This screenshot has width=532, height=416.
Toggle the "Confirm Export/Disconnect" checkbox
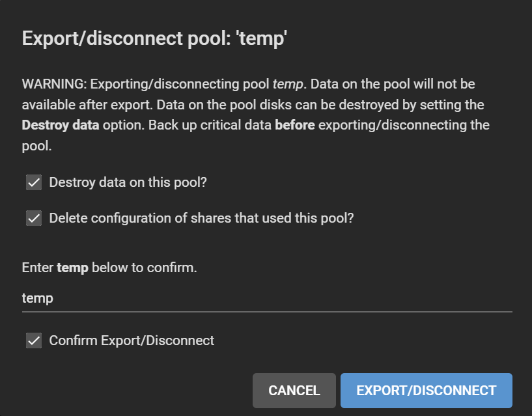tap(34, 340)
